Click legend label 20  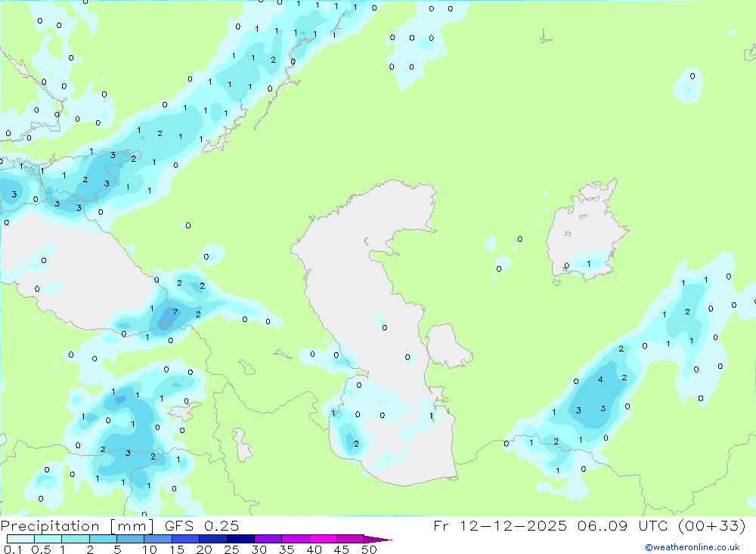(x=204, y=549)
